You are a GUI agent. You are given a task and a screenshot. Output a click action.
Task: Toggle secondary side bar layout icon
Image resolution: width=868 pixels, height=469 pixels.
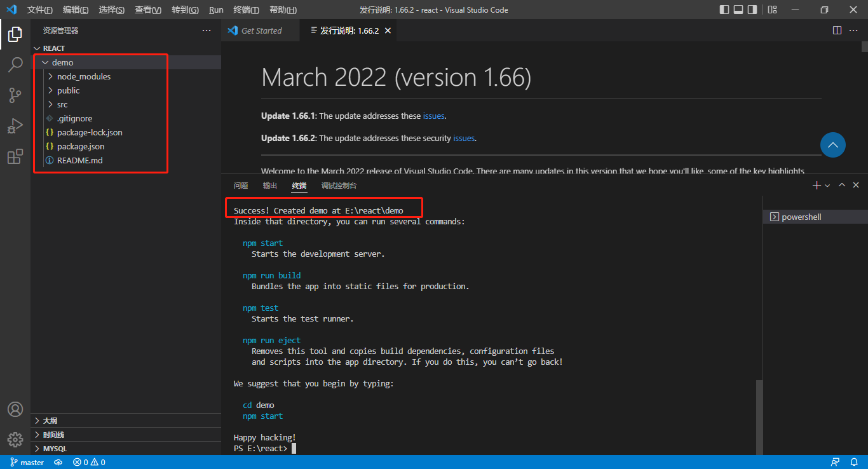pos(752,10)
